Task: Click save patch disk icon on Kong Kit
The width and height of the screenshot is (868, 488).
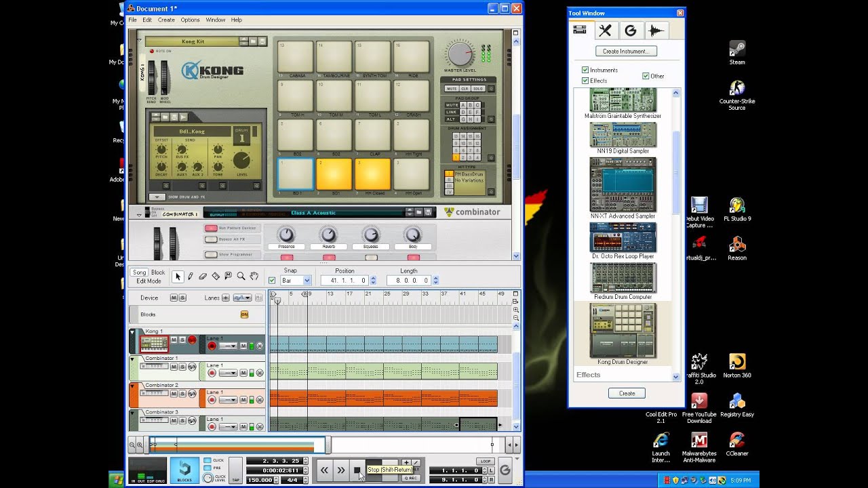Action: click(262, 41)
